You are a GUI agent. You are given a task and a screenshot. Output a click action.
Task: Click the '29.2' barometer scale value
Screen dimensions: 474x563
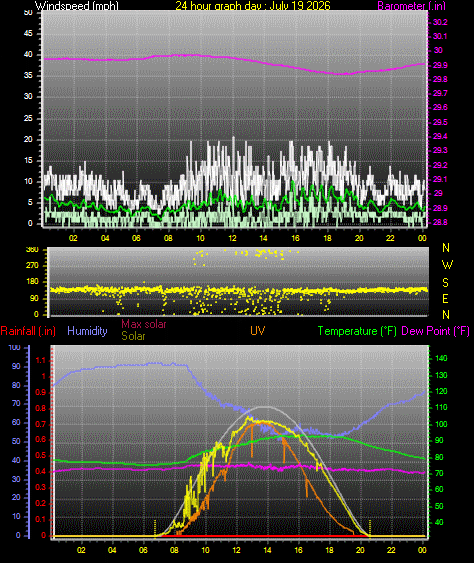440,165
